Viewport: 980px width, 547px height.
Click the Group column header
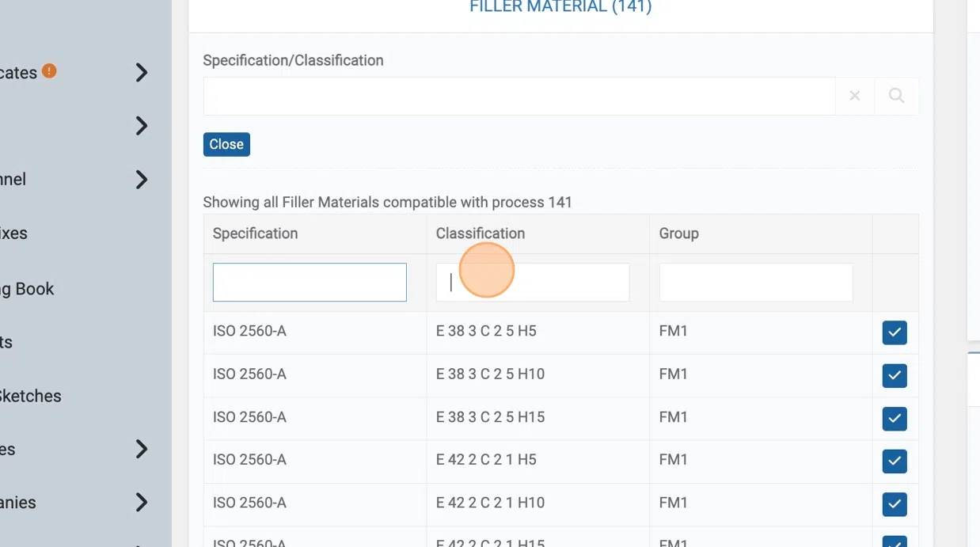[x=678, y=234]
